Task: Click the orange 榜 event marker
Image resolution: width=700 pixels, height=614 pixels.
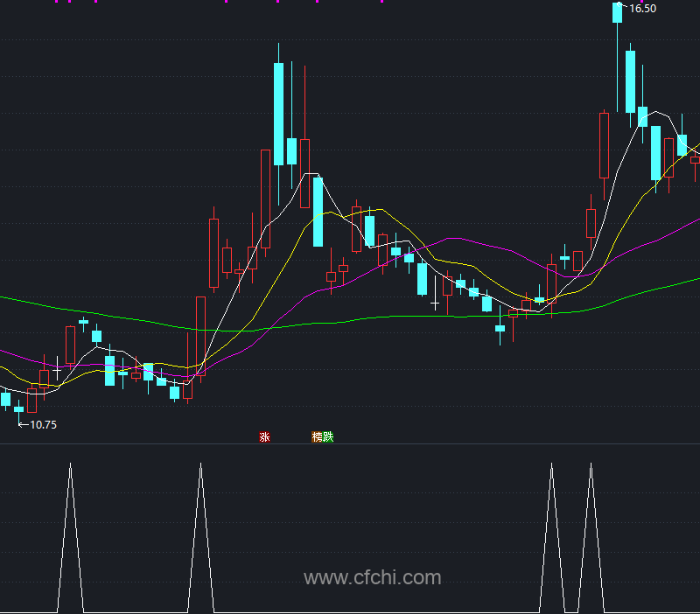Action: point(317,436)
